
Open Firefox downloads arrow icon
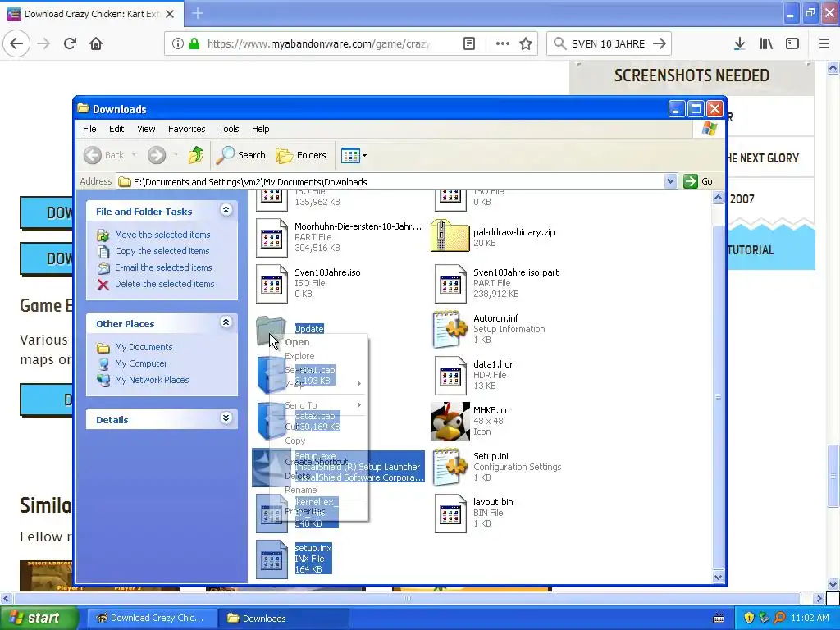tap(739, 43)
